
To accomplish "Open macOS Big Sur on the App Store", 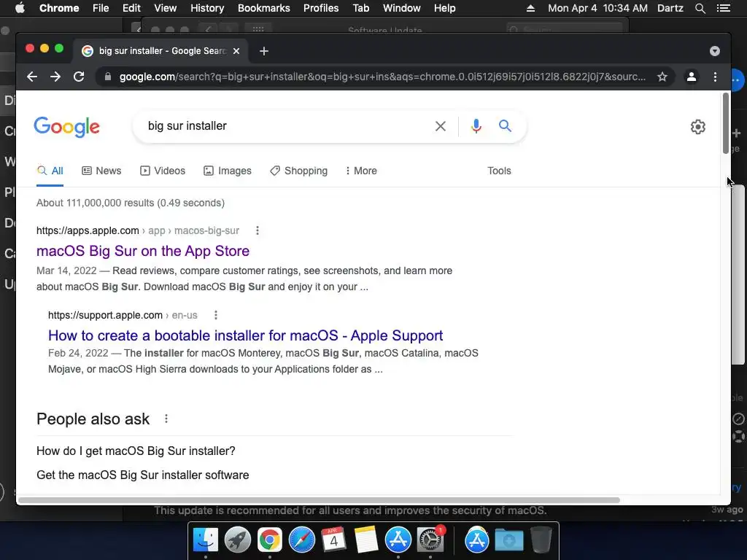I will (x=143, y=251).
